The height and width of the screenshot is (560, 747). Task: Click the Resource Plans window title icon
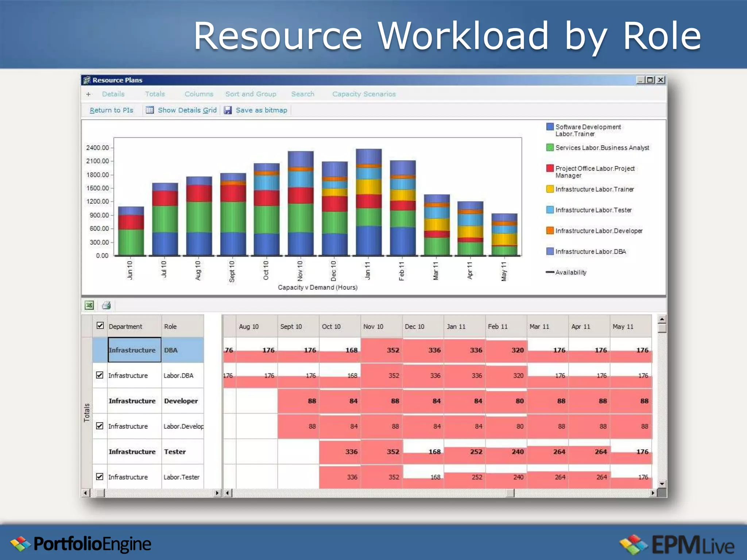[87, 80]
